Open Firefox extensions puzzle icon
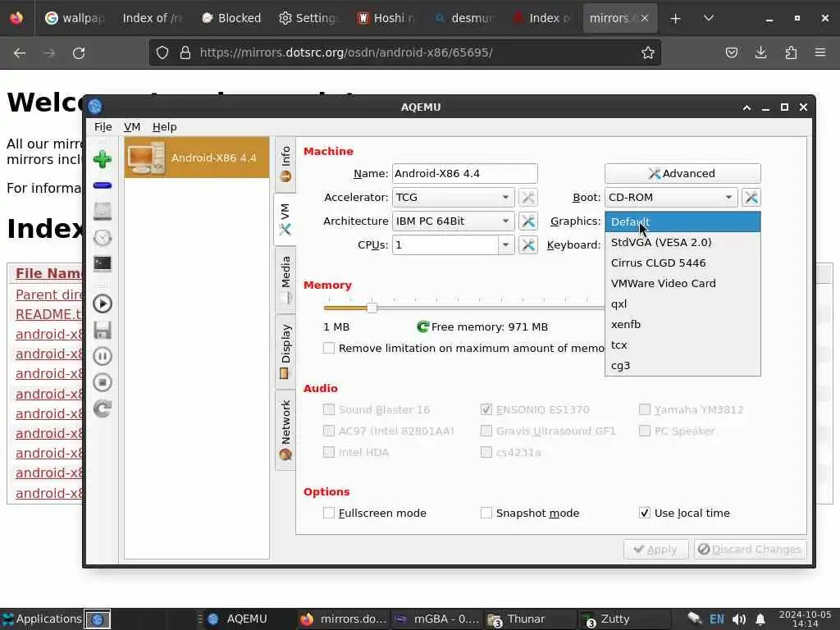The width and height of the screenshot is (840, 630). coord(791,52)
